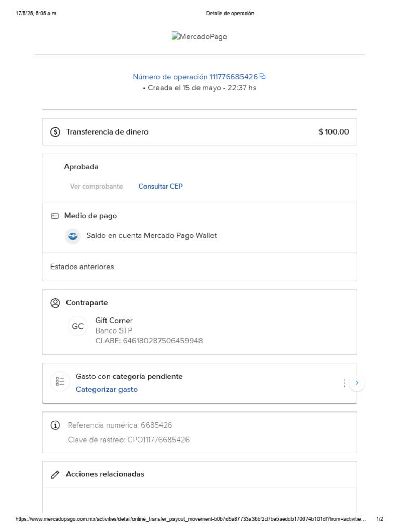Click the blue right chevron arrow
The width and height of the screenshot is (399, 532).
pos(357,383)
